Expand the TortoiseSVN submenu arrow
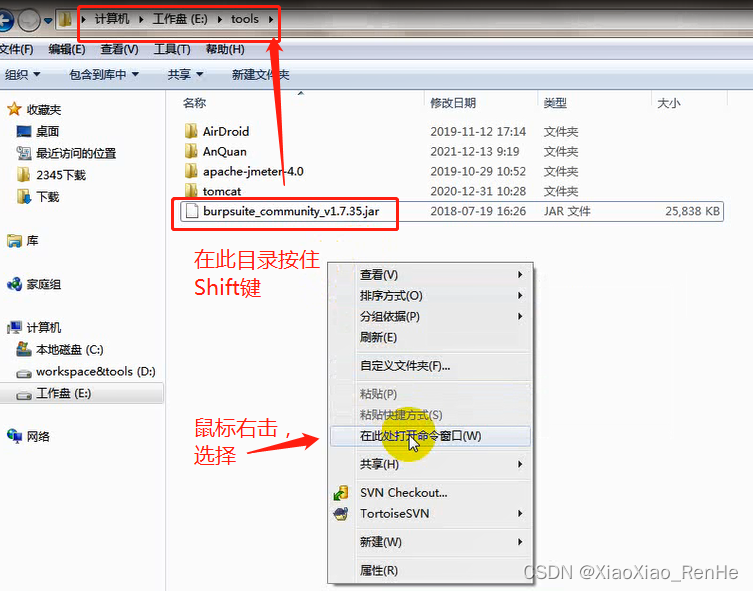Viewport: 753px width, 591px height. [x=520, y=514]
